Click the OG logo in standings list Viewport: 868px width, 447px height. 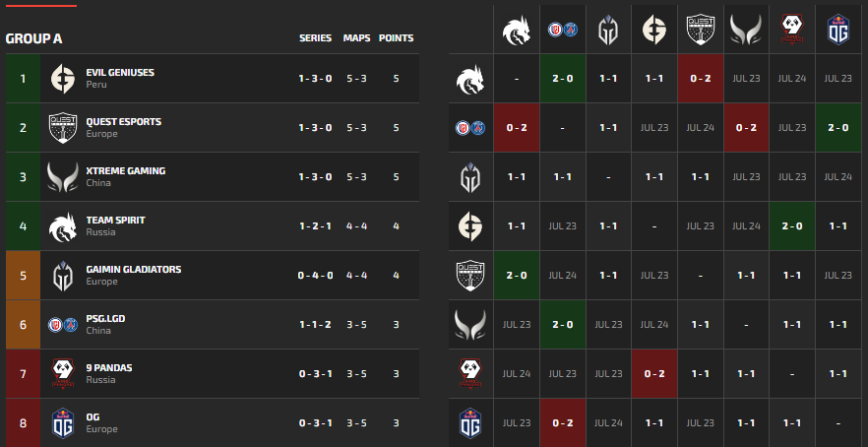(x=62, y=423)
